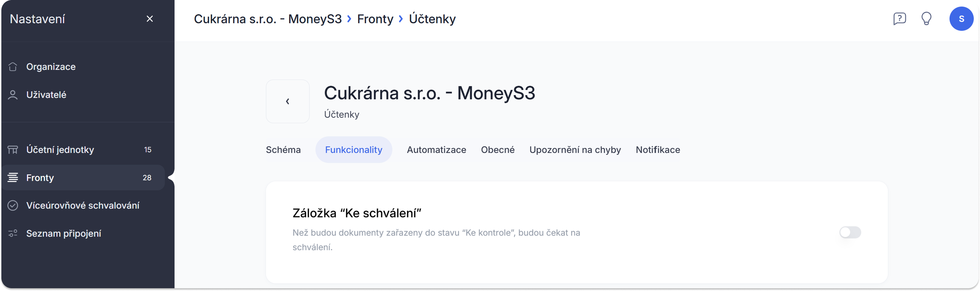Switch to the Schéma tab
This screenshot has width=980, height=291.
283,150
